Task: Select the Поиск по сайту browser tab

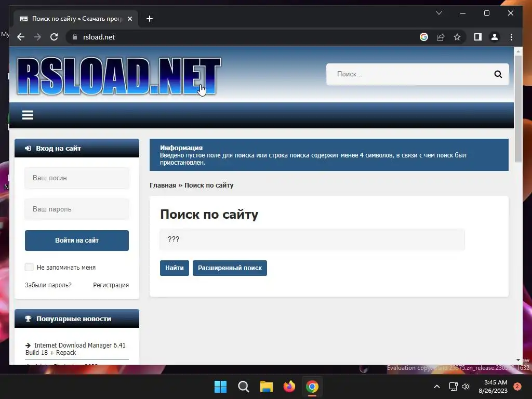Action: [76, 19]
